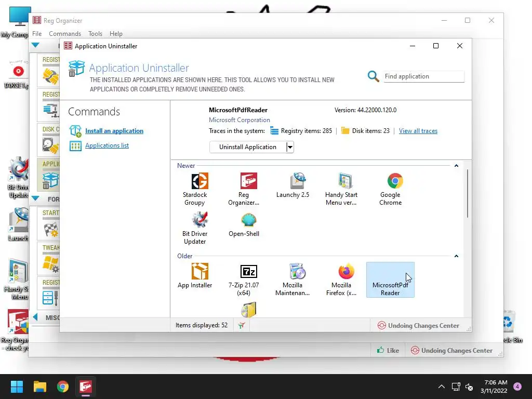Select Google Chrome in applications list
The image size is (532, 399).
390,189
